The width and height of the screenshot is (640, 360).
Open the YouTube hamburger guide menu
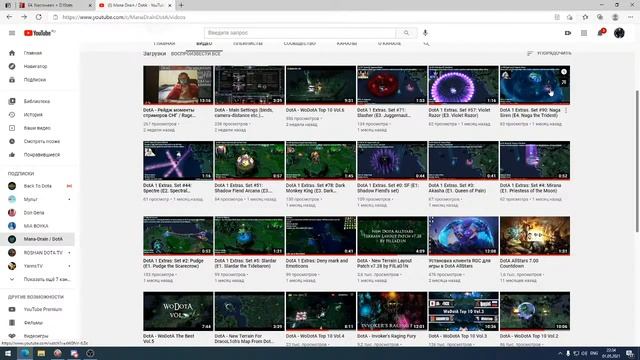pyautogui.click(x=12, y=33)
